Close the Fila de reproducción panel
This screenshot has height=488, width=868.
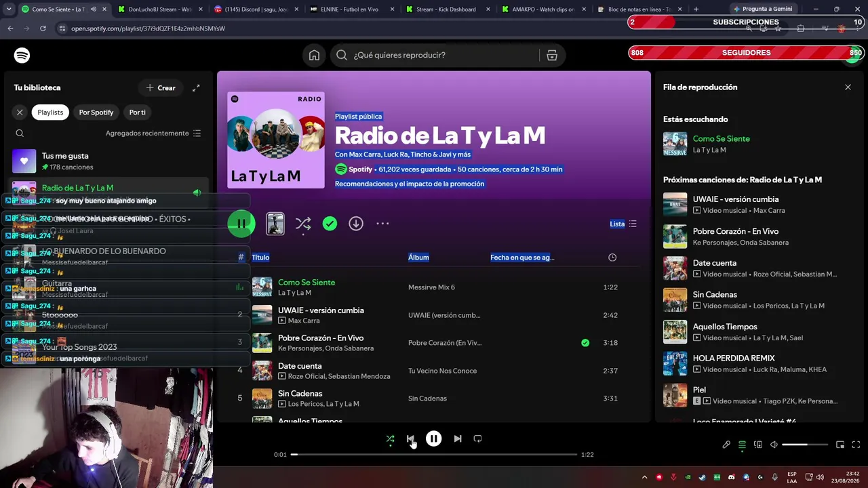(x=848, y=87)
